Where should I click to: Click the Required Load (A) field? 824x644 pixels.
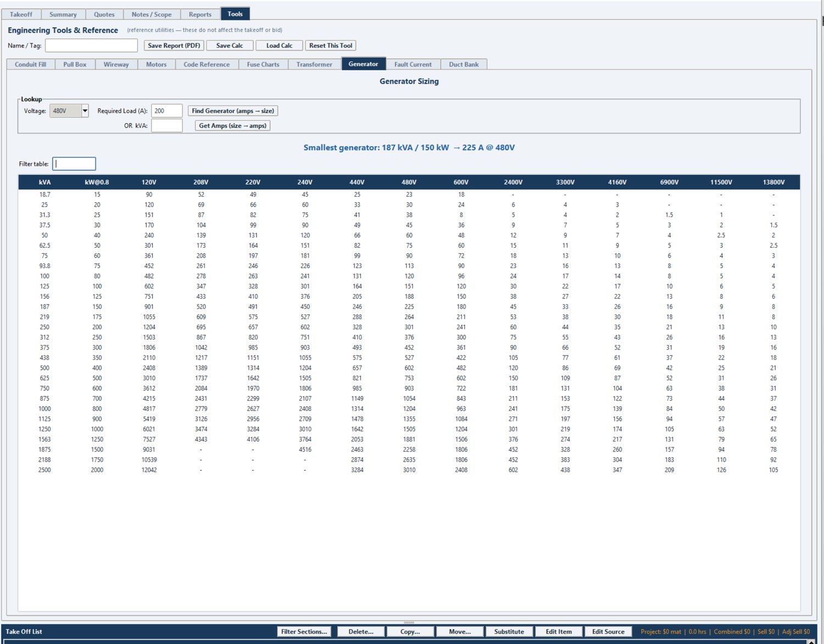click(167, 111)
